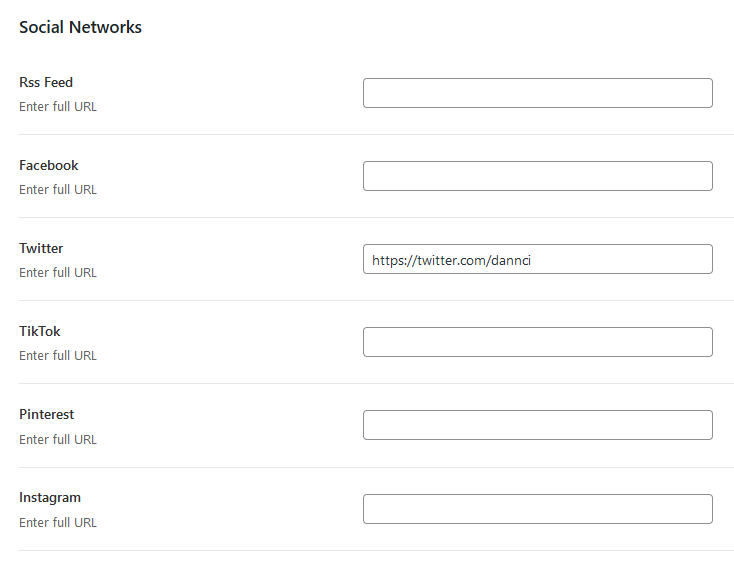The image size is (734, 565).
Task: Click the Facebook field label
Action: point(49,165)
